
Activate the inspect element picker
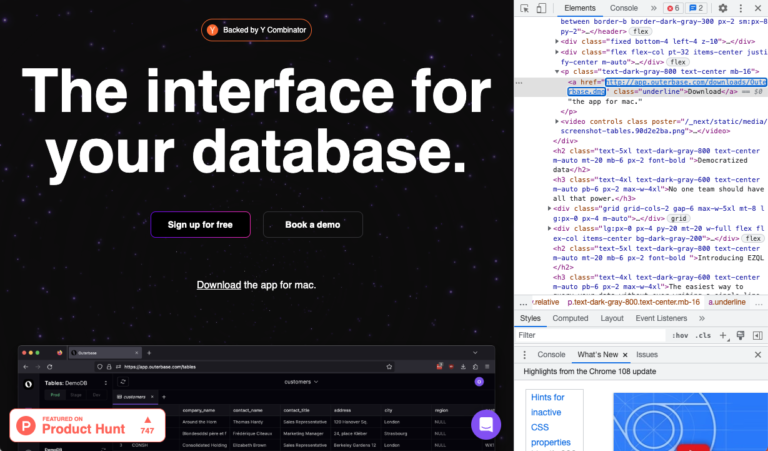pos(524,8)
